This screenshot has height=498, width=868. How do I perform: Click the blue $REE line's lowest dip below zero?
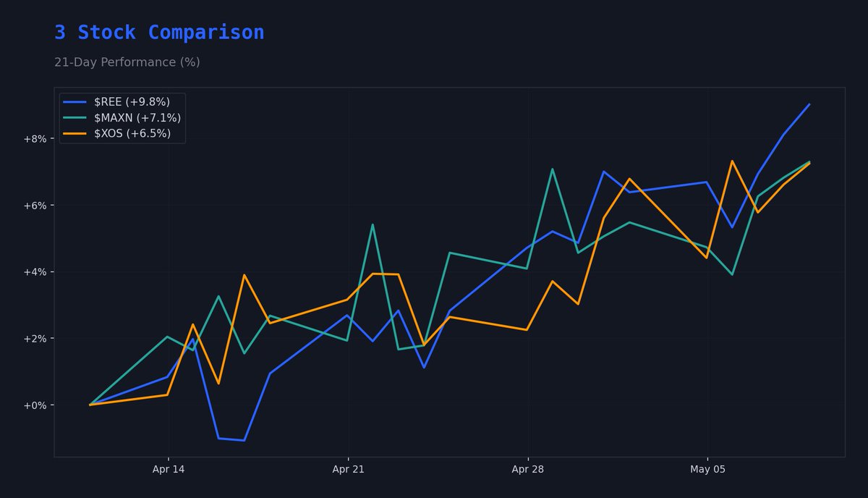tap(244, 440)
